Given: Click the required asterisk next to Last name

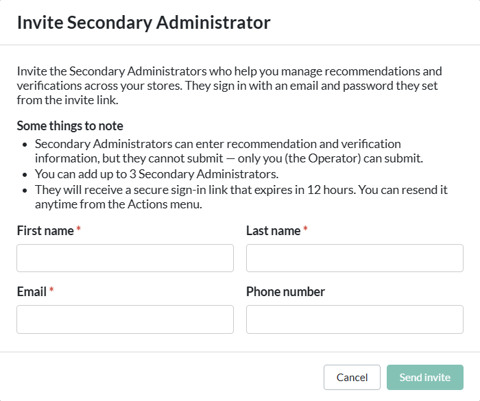Looking at the screenshot, I should coord(305,228).
